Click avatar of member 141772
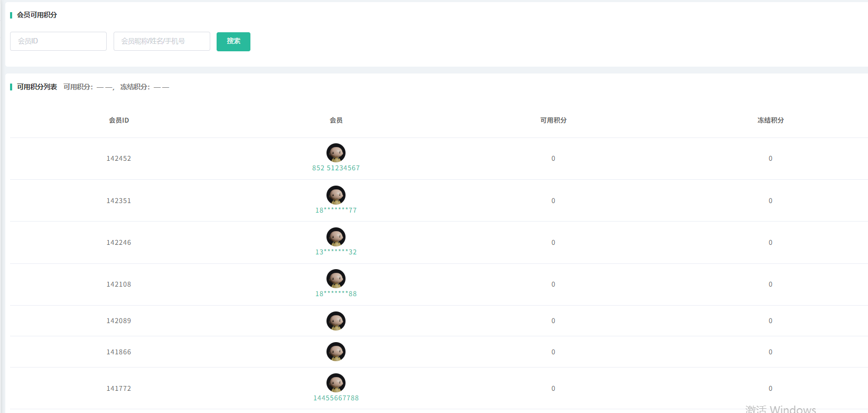The image size is (868, 413). click(336, 383)
